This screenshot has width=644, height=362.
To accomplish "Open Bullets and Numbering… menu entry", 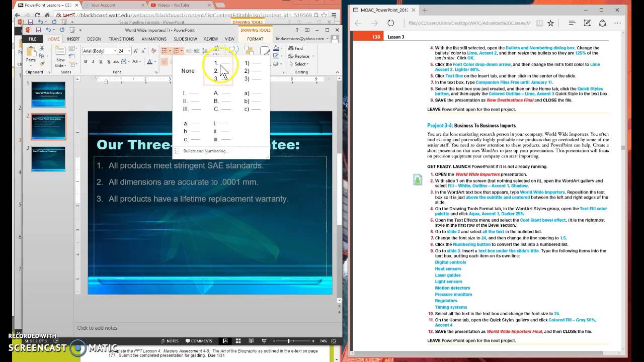I will (x=206, y=151).
